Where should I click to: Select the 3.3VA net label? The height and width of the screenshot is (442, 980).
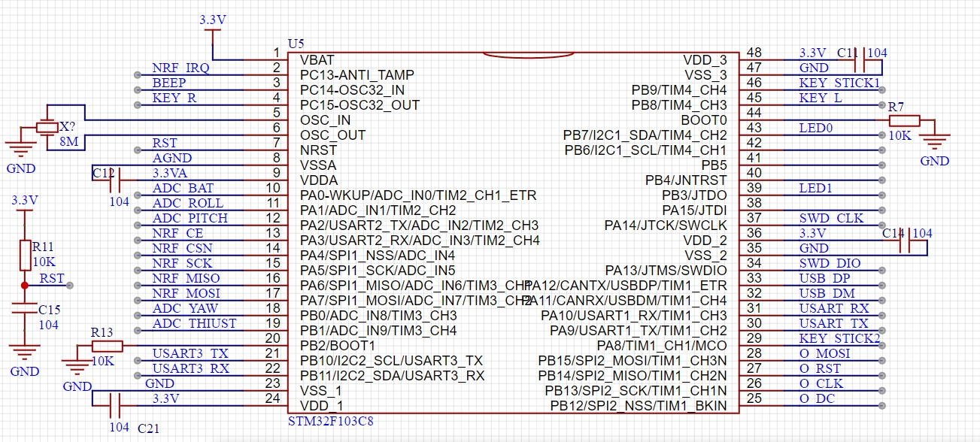pos(171,173)
